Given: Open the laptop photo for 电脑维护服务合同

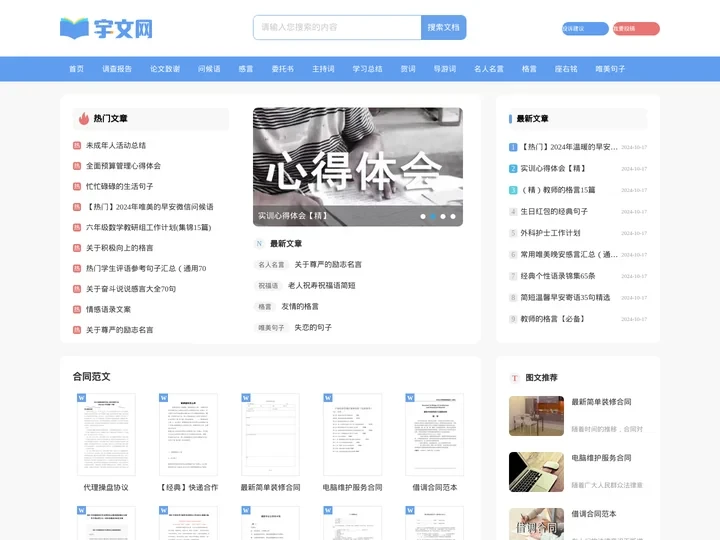Looking at the screenshot, I should [x=536, y=472].
